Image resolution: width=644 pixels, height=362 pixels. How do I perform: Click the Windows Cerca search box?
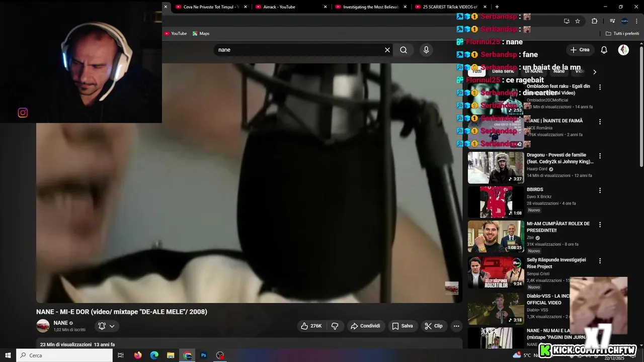[x=64, y=355]
